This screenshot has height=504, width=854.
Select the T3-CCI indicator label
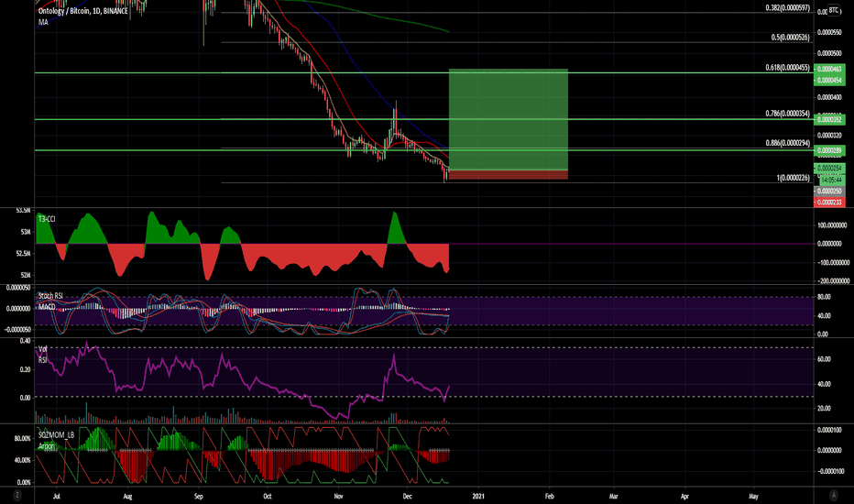coord(47,219)
